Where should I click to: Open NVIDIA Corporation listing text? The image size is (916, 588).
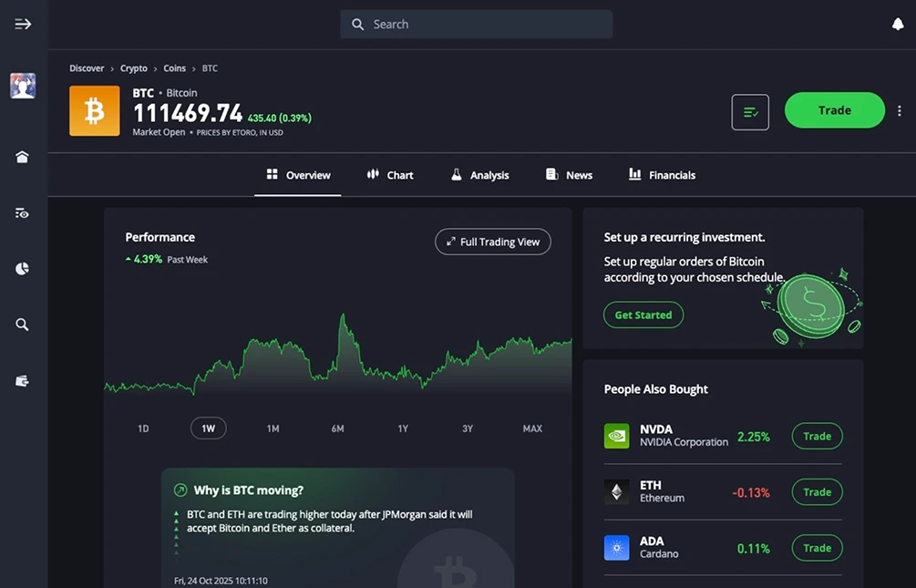tap(684, 442)
